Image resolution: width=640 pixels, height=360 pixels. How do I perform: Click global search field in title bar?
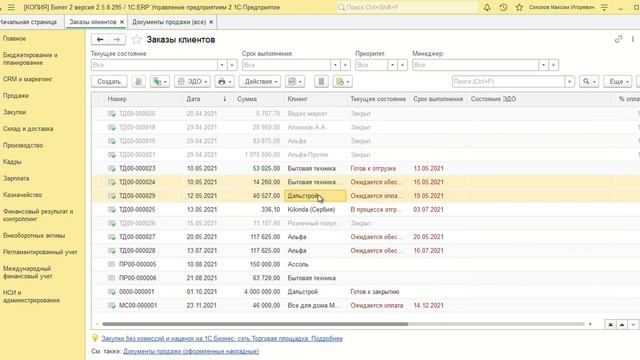coord(407,7)
